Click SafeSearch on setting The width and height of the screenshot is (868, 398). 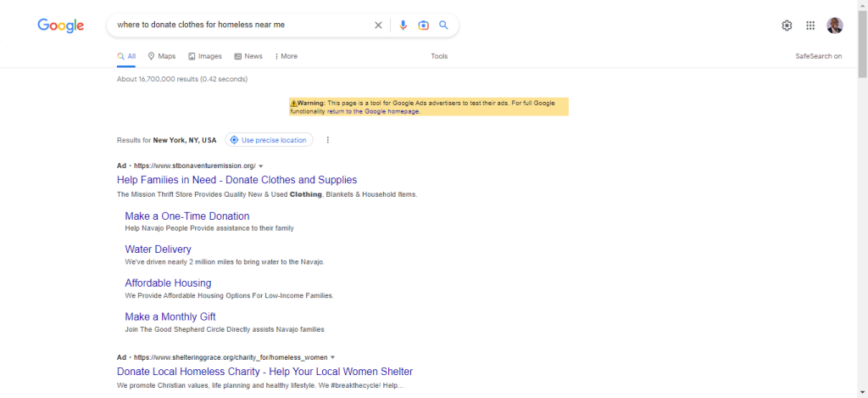click(819, 57)
